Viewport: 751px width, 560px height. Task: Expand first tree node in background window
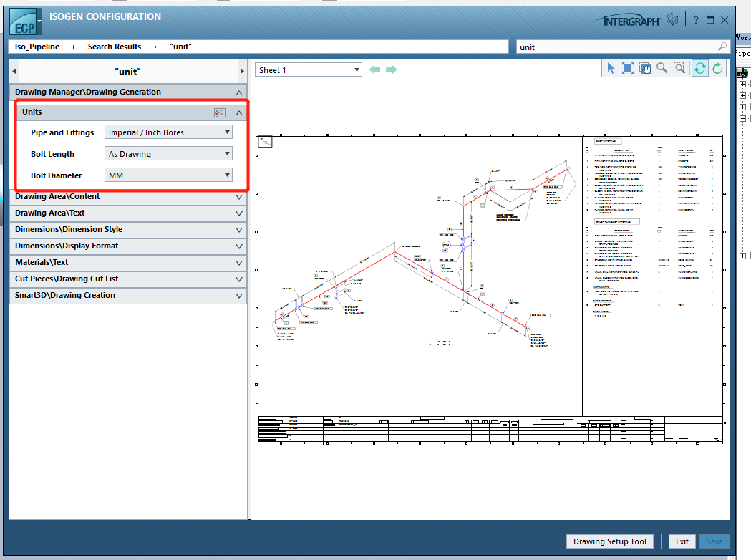(x=742, y=84)
